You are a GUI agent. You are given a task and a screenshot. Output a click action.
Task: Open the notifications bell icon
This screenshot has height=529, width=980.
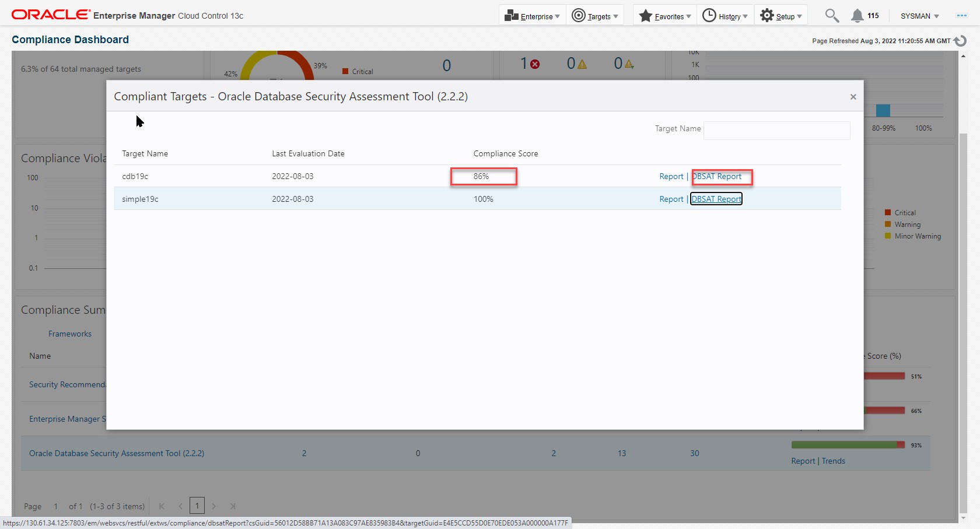pos(857,16)
